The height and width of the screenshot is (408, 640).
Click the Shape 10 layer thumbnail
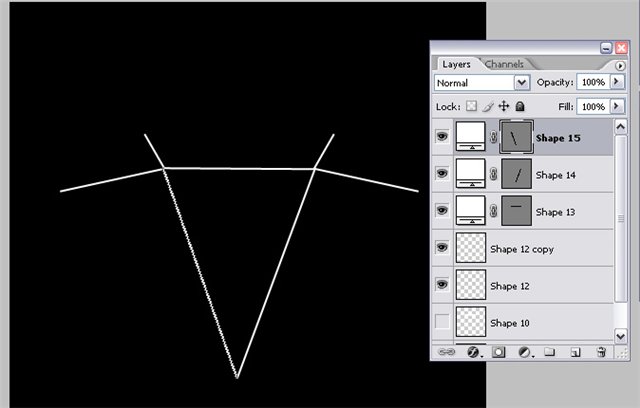pyautogui.click(x=471, y=322)
